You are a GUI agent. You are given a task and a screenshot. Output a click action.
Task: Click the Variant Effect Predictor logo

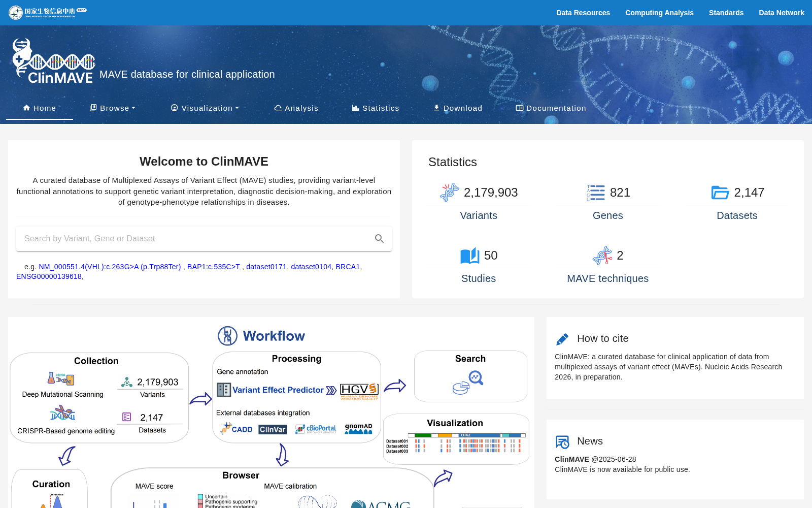pos(270,390)
